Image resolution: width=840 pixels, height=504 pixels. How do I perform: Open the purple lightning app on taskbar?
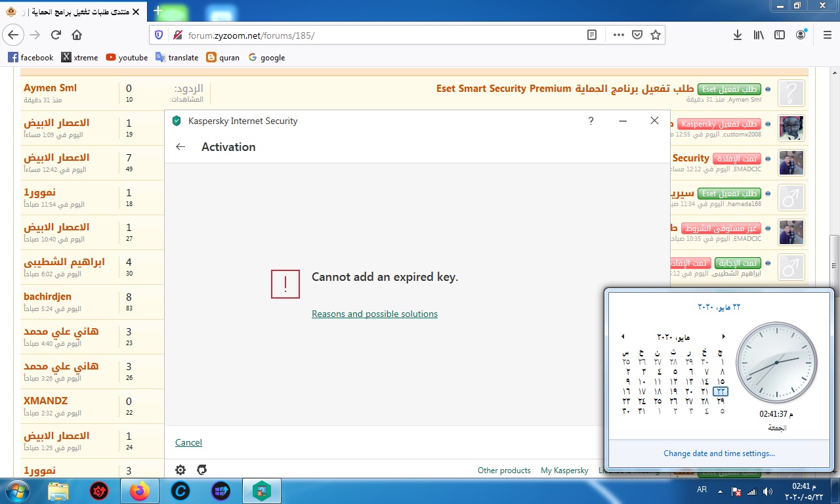click(x=221, y=491)
